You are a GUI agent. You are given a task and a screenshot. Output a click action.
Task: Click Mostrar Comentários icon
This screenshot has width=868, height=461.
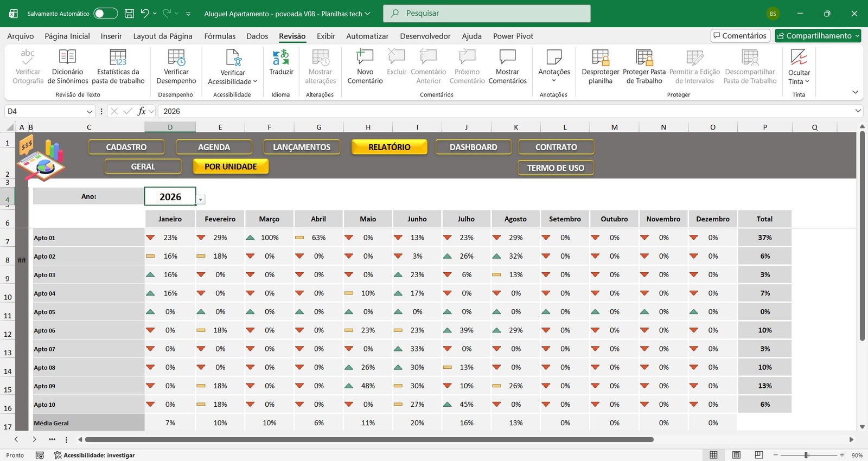507,57
